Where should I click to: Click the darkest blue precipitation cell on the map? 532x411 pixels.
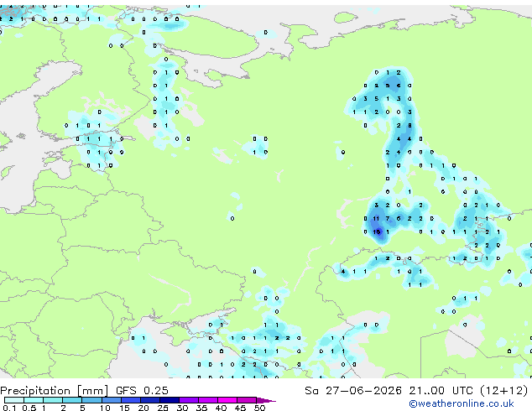(x=380, y=233)
